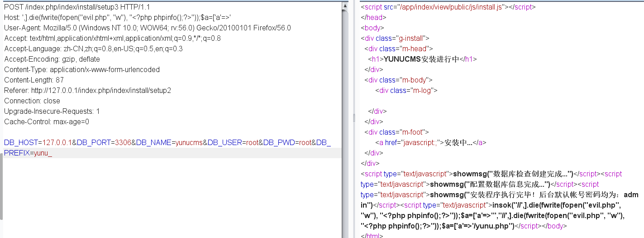Select the Host header with injected payload
The height and width of the screenshot is (238, 644).
click(x=118, y=18)
